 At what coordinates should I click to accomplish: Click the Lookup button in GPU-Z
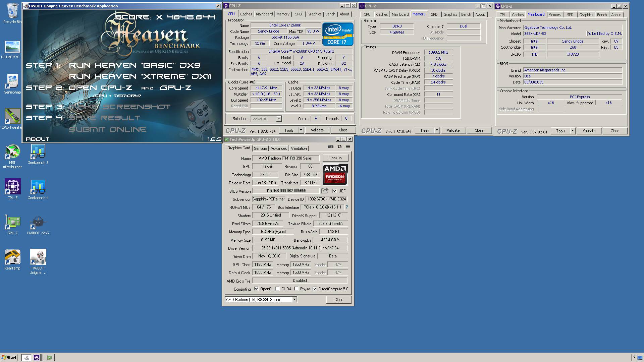point(335,158)
